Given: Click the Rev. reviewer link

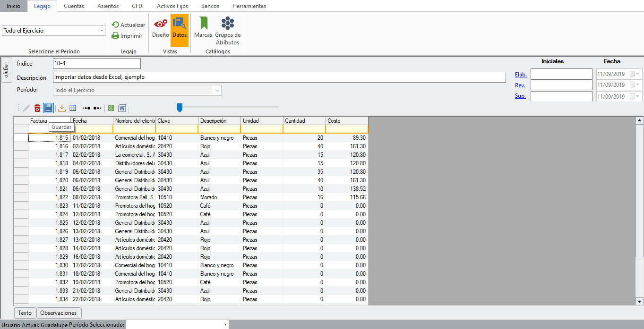Looking at the screenshot, I should point(520,85).
